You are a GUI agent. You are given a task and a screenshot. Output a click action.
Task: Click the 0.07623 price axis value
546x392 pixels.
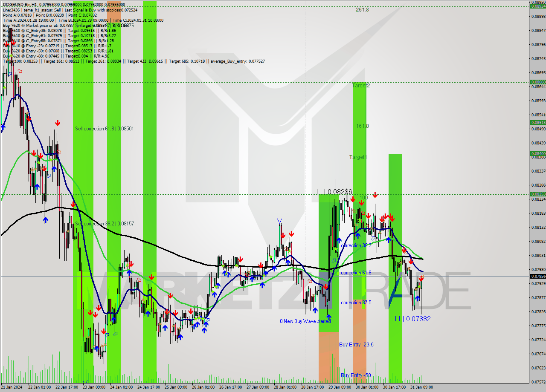coord(538,368)
